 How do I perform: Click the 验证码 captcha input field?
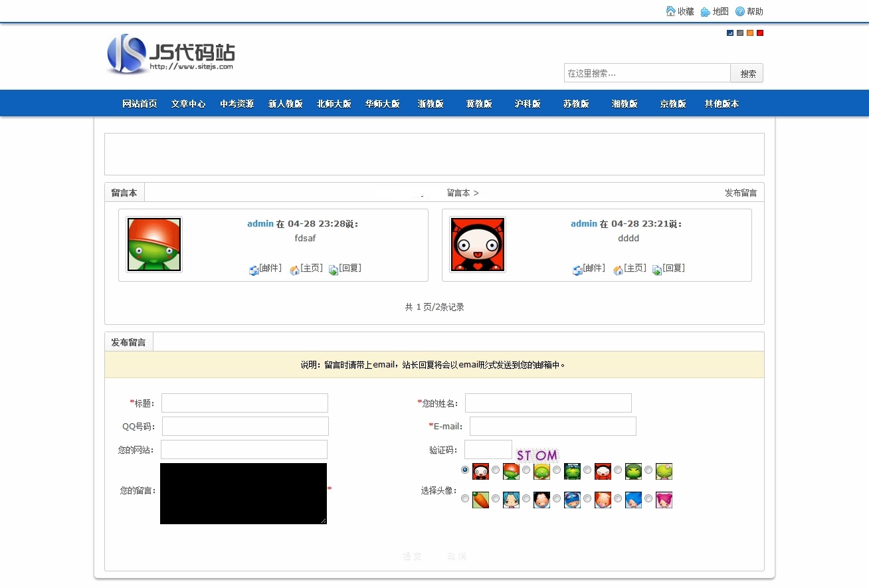coord(488,450)
